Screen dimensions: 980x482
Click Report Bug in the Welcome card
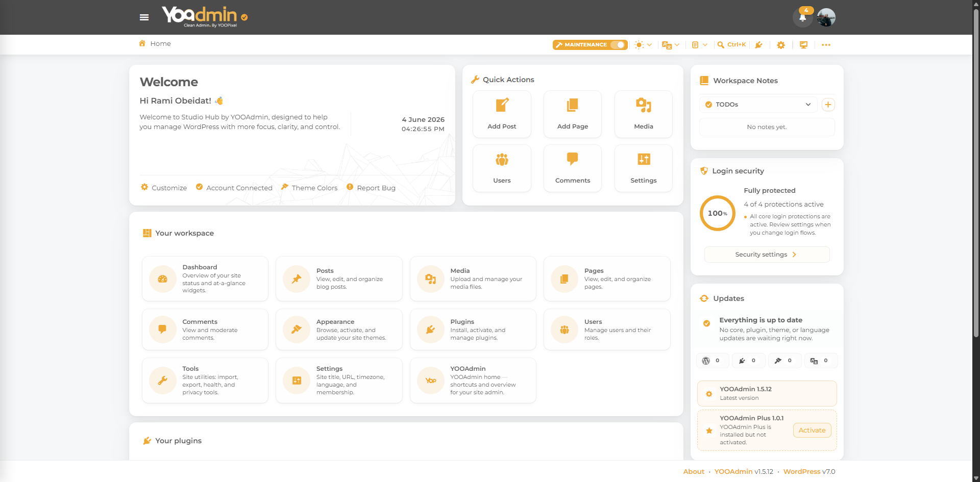tap(371, 188)
